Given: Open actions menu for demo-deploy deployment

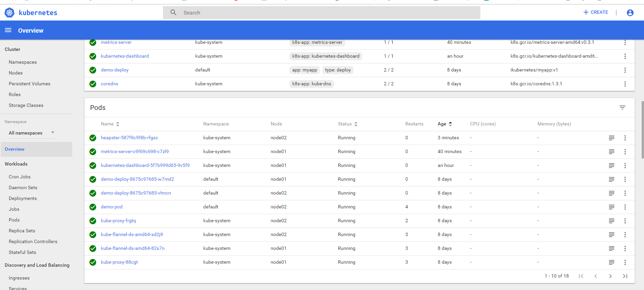Looking at the screenshot, I should [625, 70].
